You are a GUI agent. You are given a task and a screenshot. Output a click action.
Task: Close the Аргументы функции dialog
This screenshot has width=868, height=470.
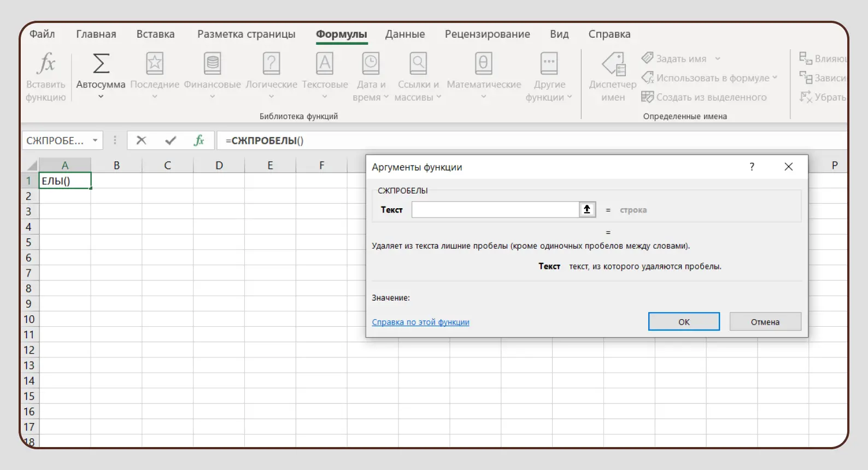788,167
